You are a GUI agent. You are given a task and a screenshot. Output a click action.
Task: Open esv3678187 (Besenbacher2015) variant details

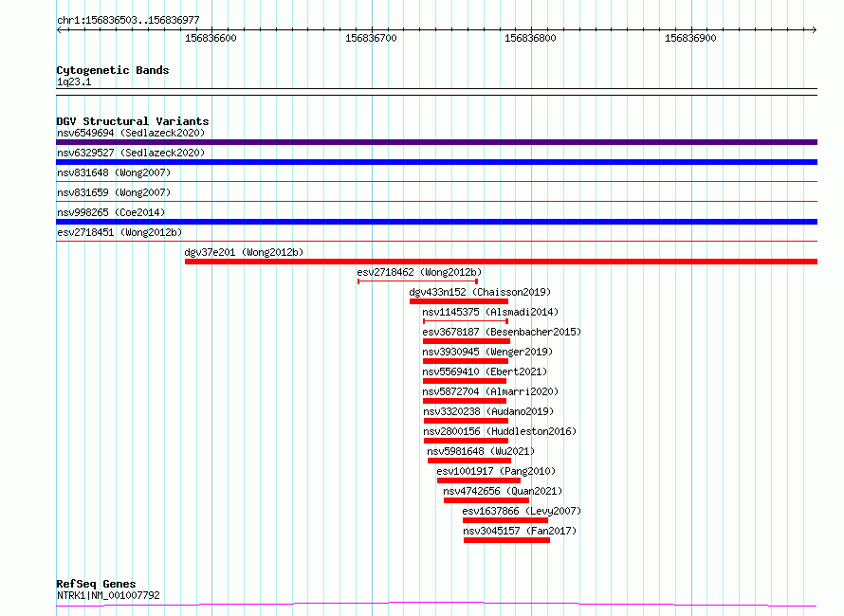tap(502, 332)
